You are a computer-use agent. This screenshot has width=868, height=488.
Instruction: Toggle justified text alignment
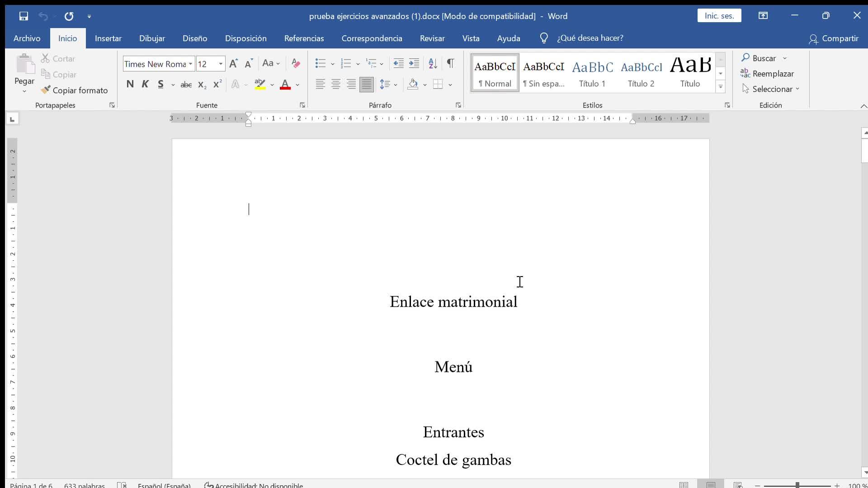tap(367, 84)
